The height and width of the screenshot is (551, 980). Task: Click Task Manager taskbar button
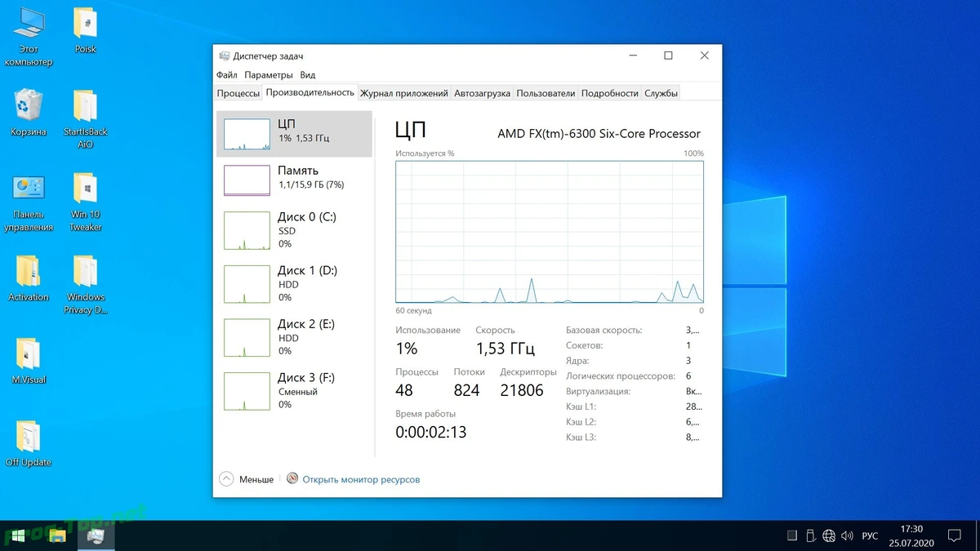(x=96, y=536)
